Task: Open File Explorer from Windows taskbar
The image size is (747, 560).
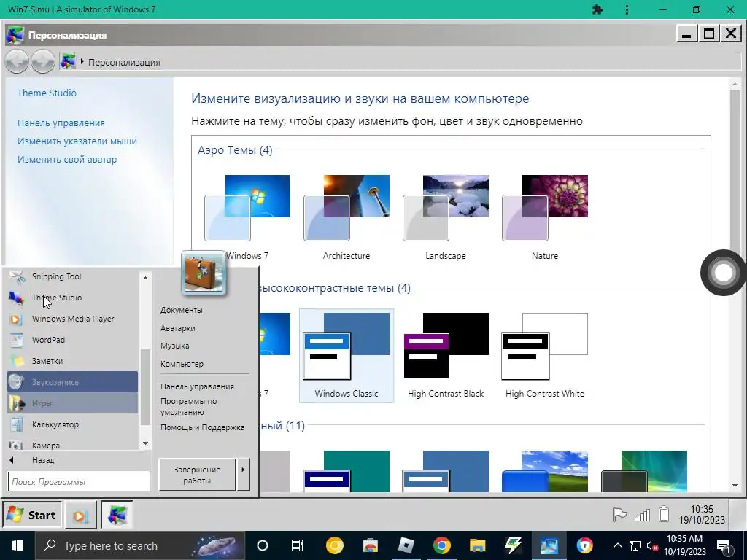Action: [x=477, y=545]
